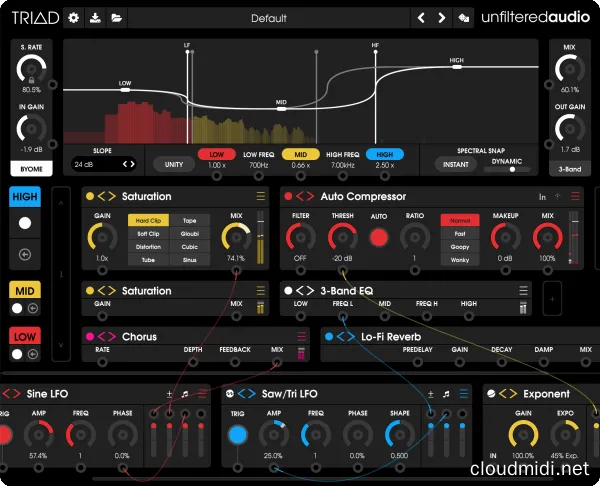Open the Default preset name dropdown
The width and height of the screenshot is (600, 486).
[268, 18]
